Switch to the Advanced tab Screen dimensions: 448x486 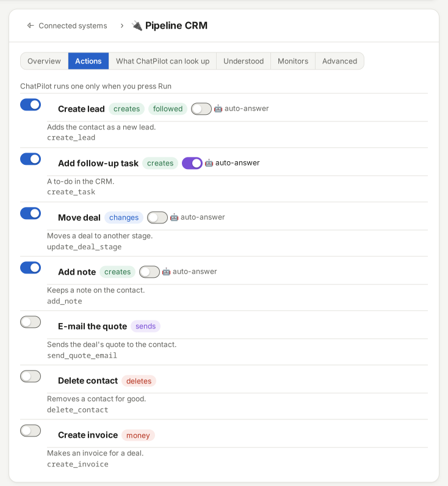339,61
